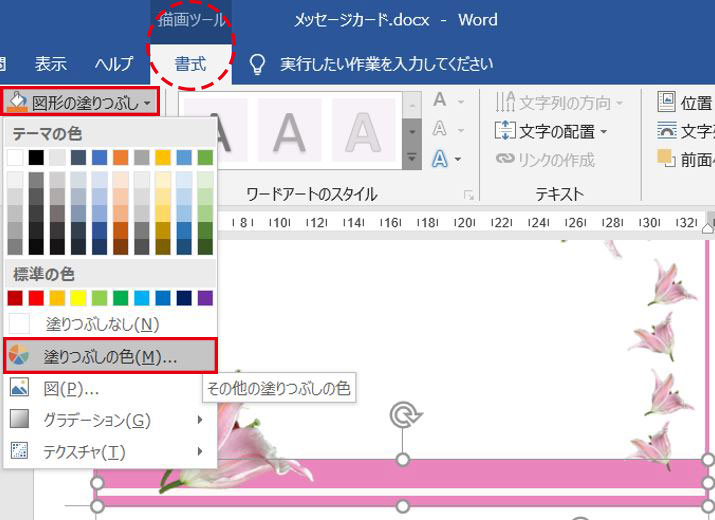Select standard dark navy color swatch
This screenshot has width=715, height=520.
click(x=184, y=298)
